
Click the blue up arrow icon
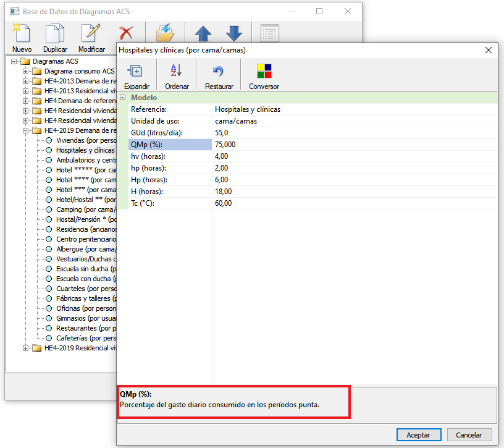click(203, 33)
